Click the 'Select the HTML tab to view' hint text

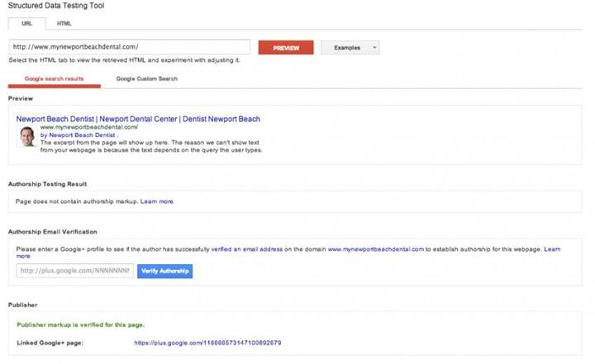click(x=125, y=60)
